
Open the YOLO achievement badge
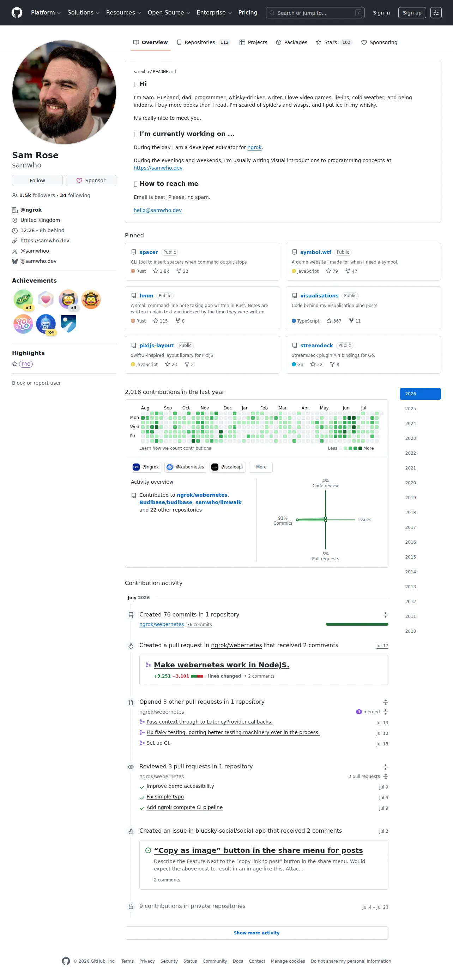[23, 324]
